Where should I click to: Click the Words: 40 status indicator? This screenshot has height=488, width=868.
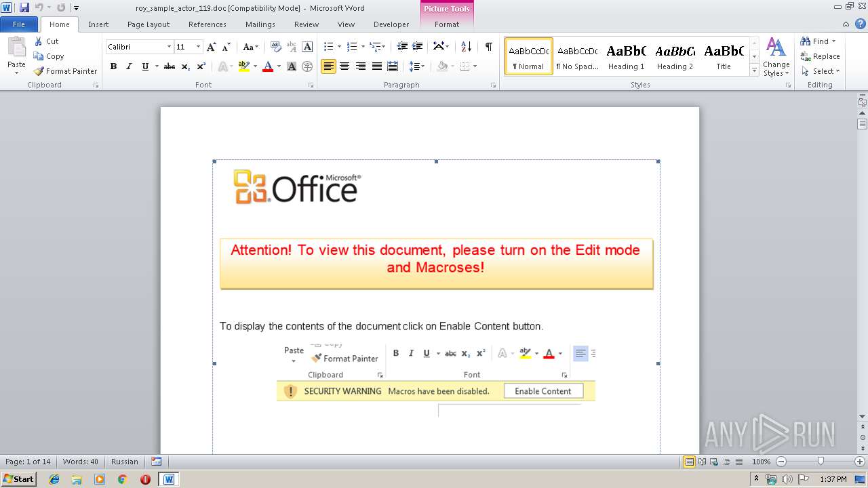tap(80, 462)
